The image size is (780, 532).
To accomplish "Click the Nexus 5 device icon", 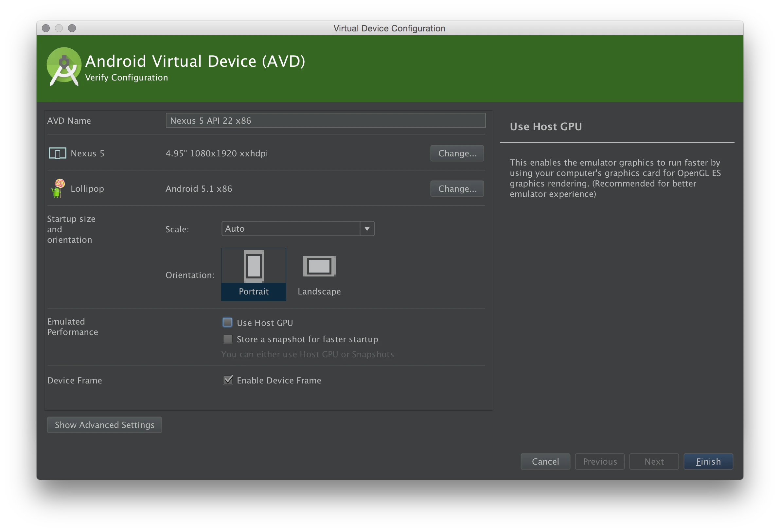I will coord(57,153).
